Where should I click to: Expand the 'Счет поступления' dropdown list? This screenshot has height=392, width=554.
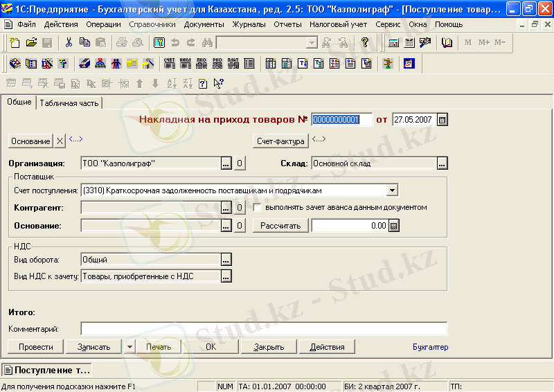(x=392, y=190)
